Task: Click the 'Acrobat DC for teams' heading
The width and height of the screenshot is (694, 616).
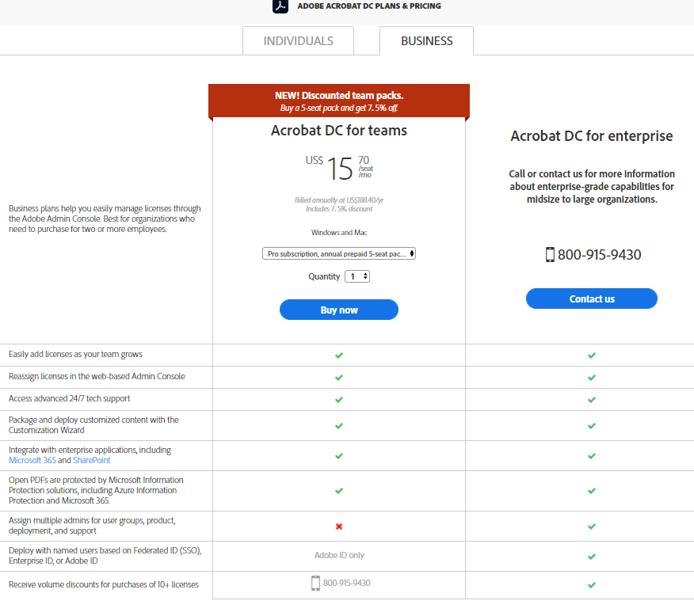Action: tap(339, 131)
